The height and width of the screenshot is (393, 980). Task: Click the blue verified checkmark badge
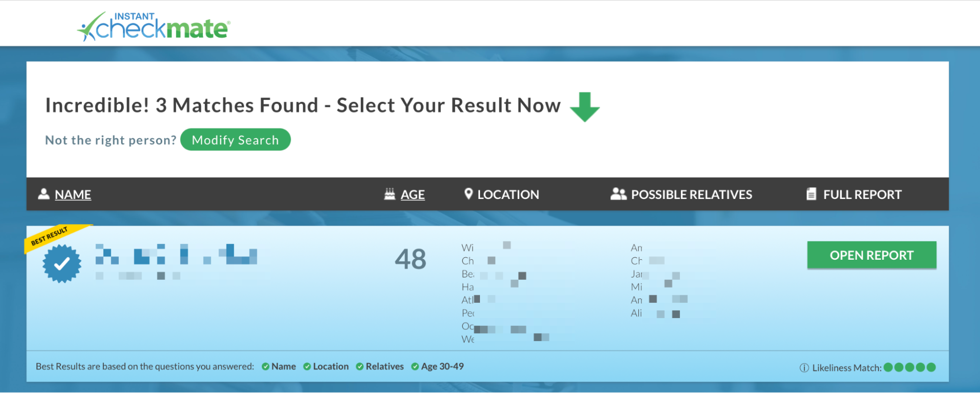[62, 264]
